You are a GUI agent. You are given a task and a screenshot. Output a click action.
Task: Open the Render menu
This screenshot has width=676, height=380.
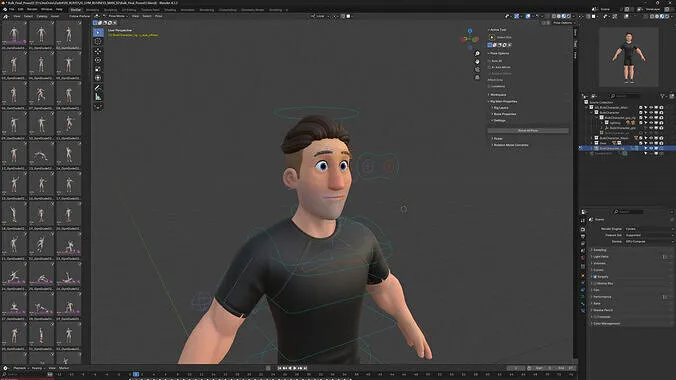[32, 9]
